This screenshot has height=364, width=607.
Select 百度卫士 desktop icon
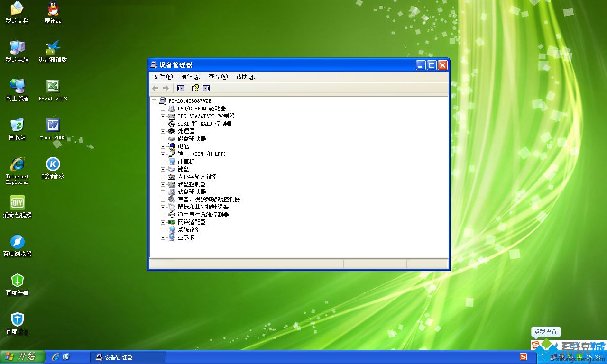(17, 323)
